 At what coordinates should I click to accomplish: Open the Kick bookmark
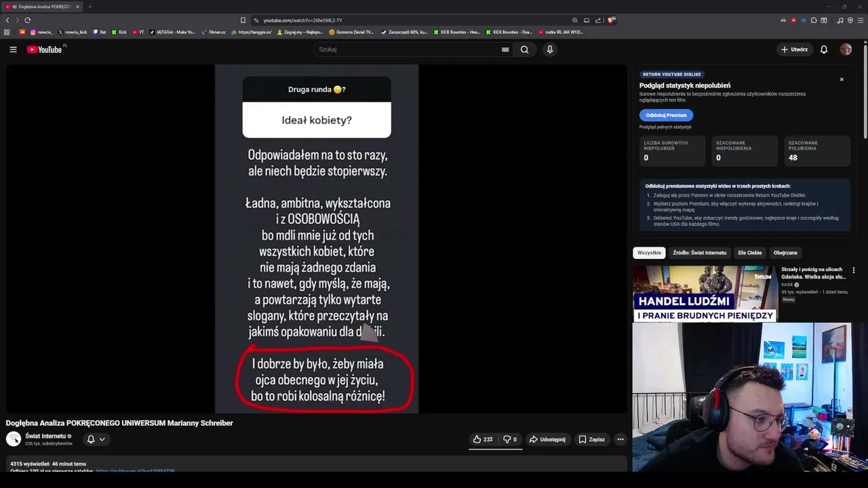click(x=119, y=32)
